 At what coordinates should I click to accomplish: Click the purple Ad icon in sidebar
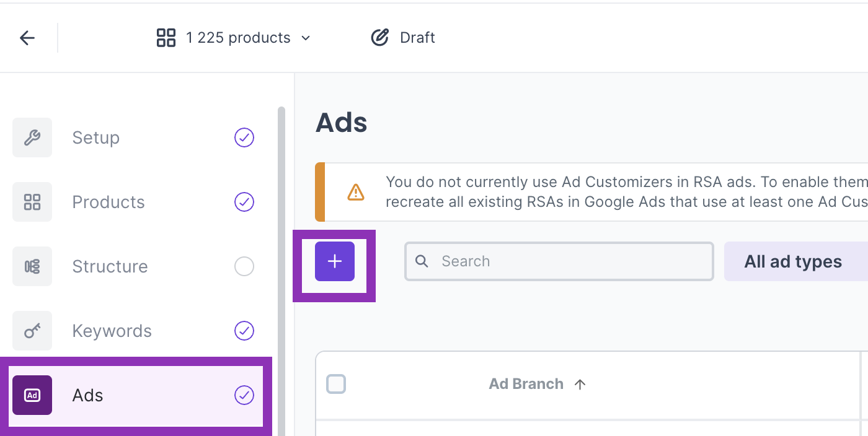(x=32, y=395)
